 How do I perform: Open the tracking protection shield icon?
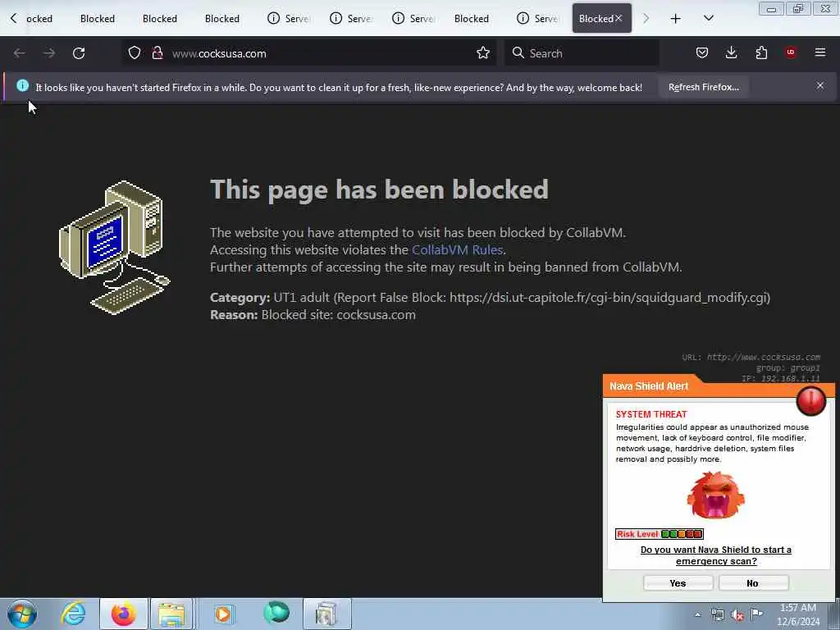(135, 53)
